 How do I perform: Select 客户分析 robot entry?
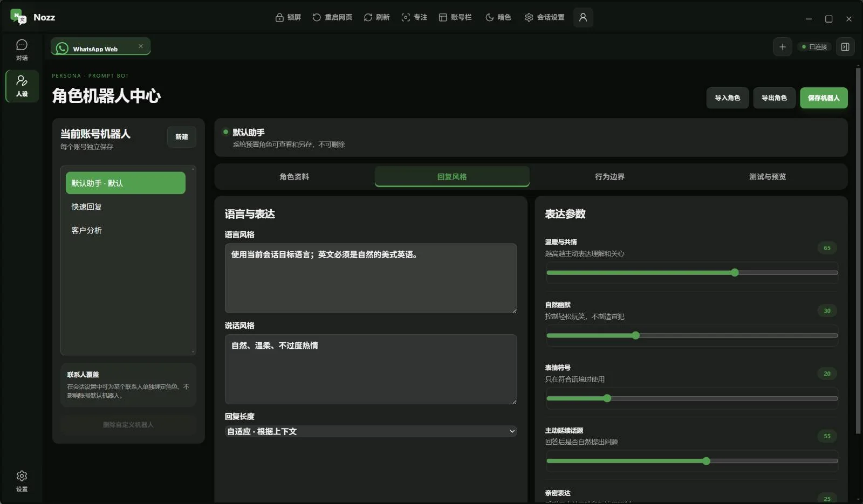[x=126, y=230]
